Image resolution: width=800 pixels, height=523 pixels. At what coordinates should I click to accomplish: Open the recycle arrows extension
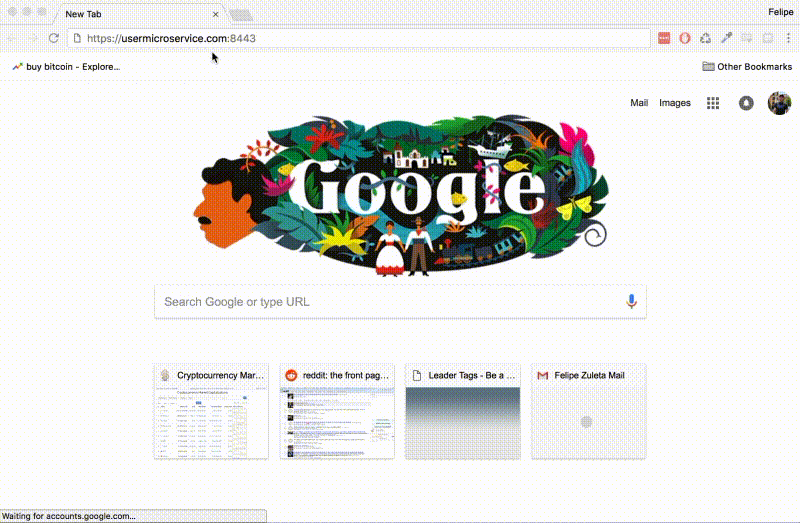coord(706,38)
